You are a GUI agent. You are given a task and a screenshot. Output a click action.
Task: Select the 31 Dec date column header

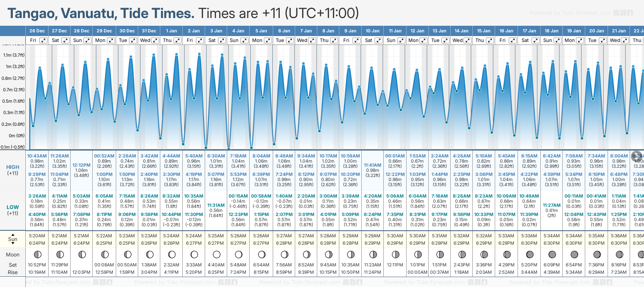pos(149,31)
